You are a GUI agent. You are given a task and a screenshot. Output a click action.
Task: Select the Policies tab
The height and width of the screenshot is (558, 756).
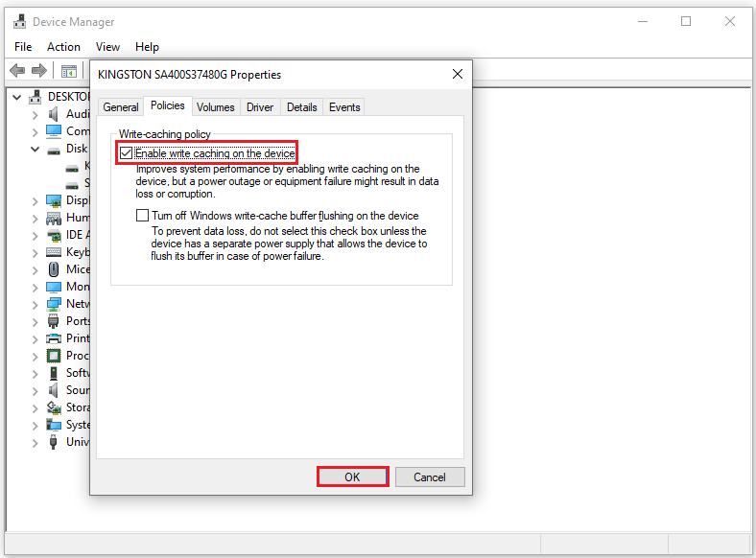(167, 105)
